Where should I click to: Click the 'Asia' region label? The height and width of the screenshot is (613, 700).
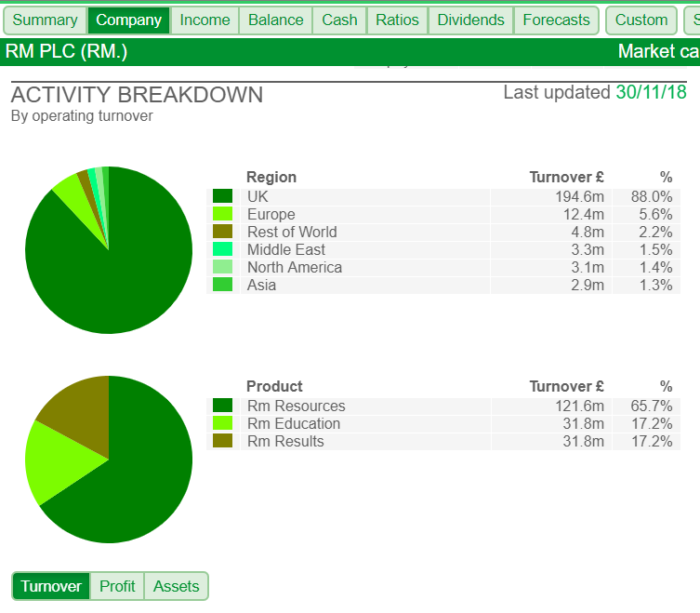coord(261,285)
